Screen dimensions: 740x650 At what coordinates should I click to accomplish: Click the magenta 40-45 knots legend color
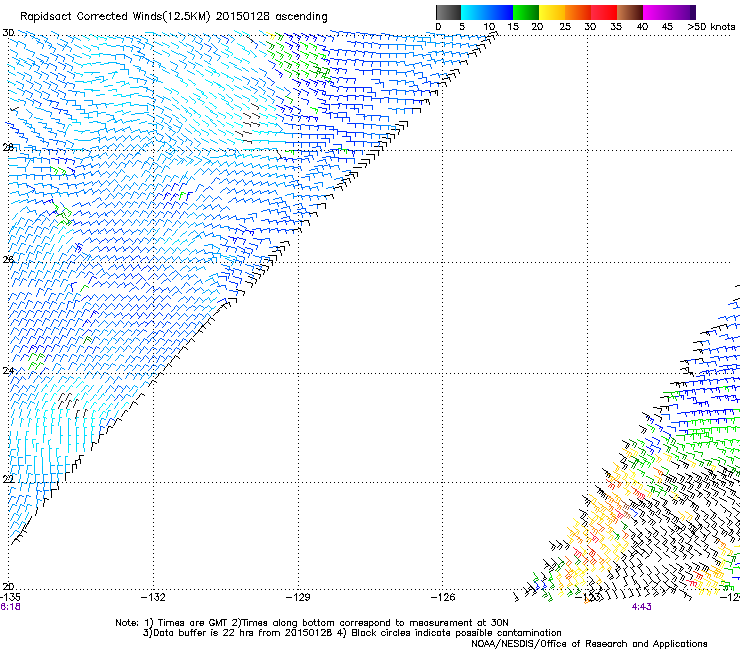tap(656, 12)
